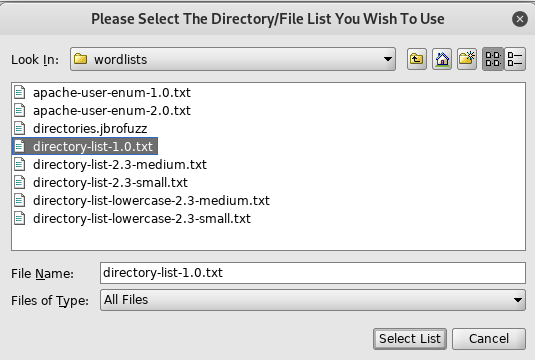Click the File Name input field
Screen dimensions: 535x360
pyautogui.click(x=313, y=273)
